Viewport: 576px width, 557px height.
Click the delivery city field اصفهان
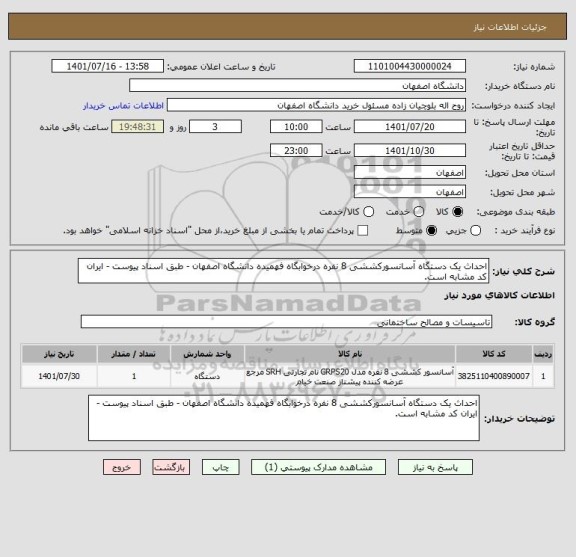pyautogui.click(x=410, y=192)
